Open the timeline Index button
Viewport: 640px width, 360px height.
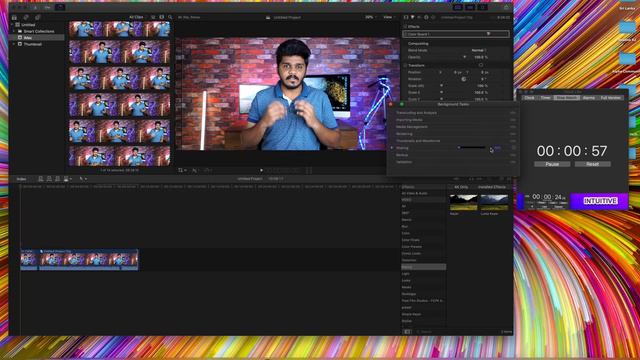coord(21,179)
